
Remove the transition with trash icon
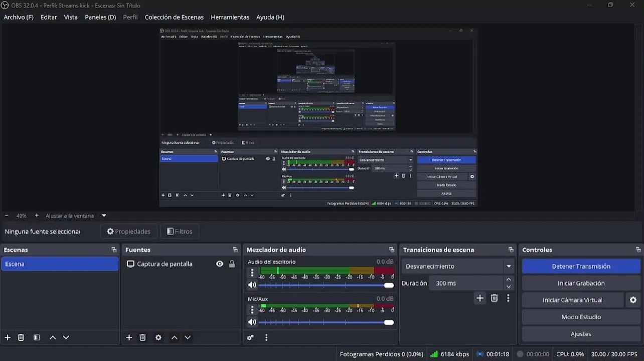click(495, 298)
